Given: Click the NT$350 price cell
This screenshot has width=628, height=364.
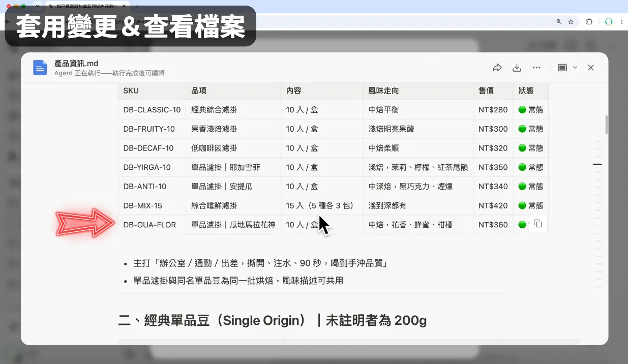Looking at the screenshot, I should pyautogui.click(x=493, y=167).
